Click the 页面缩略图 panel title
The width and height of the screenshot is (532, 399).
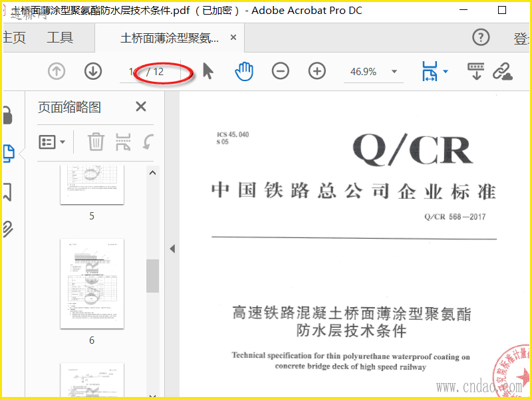point(69,107)
